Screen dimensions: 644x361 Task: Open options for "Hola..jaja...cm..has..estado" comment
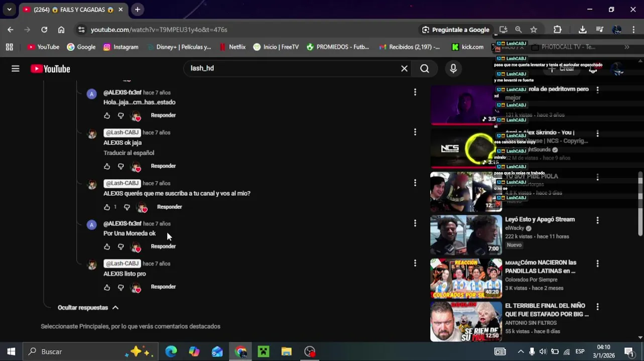[x=415, y=92]
